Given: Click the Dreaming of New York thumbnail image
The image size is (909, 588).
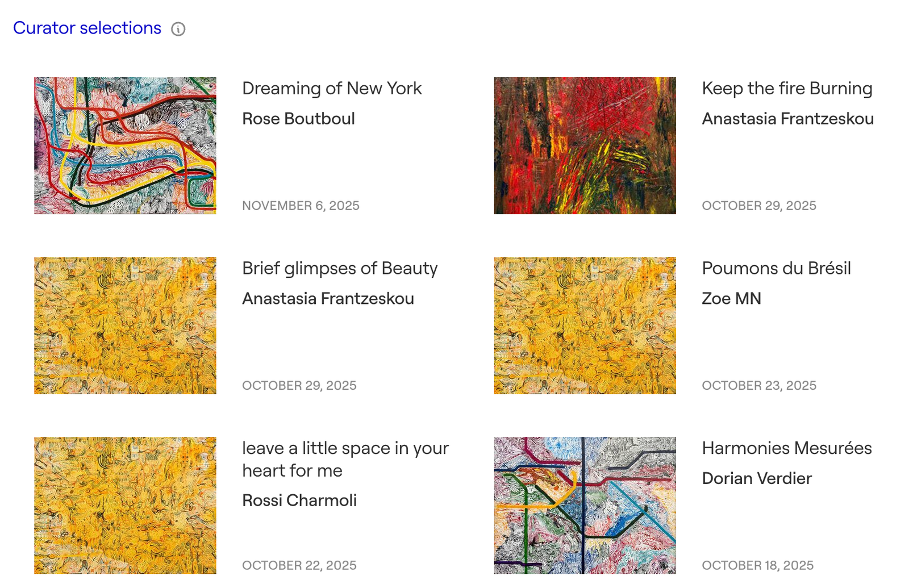Looking at the screenshot, I should tap(125, 145).
